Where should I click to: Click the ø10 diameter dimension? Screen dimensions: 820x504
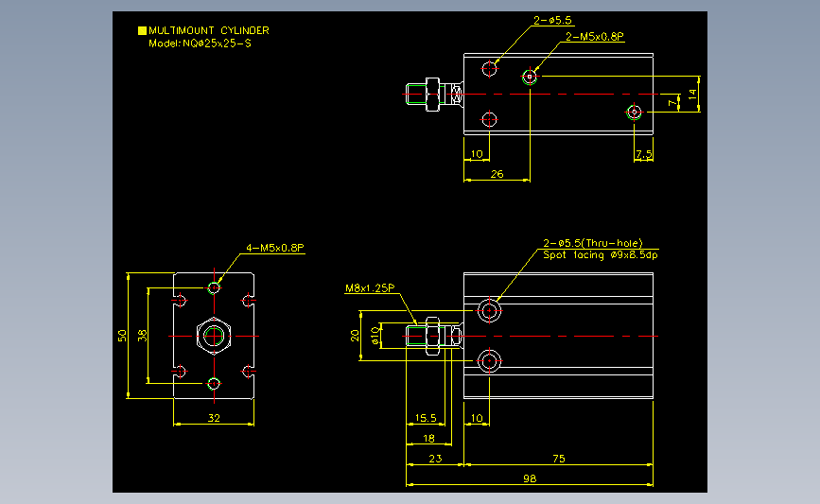tap(375, 336)
